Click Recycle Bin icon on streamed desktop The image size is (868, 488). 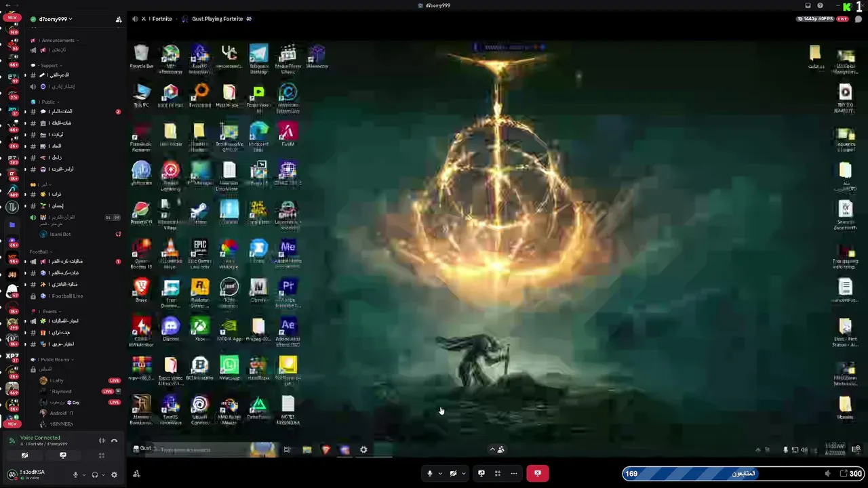[141, 57]
